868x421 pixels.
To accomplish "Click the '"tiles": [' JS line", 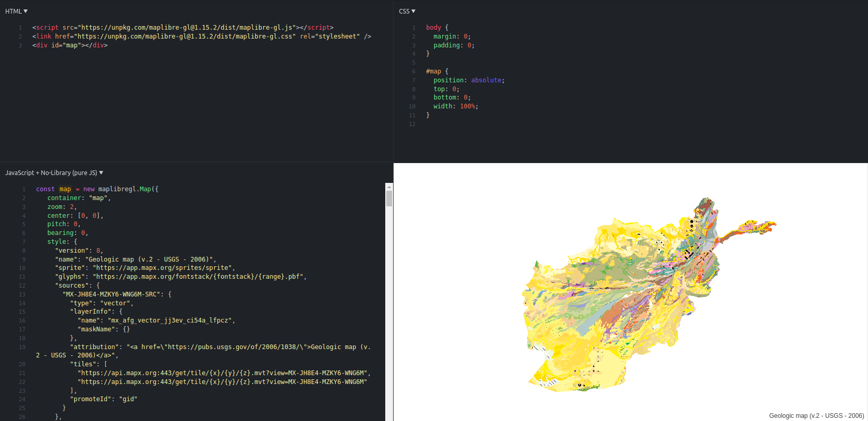I will pos(89,364).
